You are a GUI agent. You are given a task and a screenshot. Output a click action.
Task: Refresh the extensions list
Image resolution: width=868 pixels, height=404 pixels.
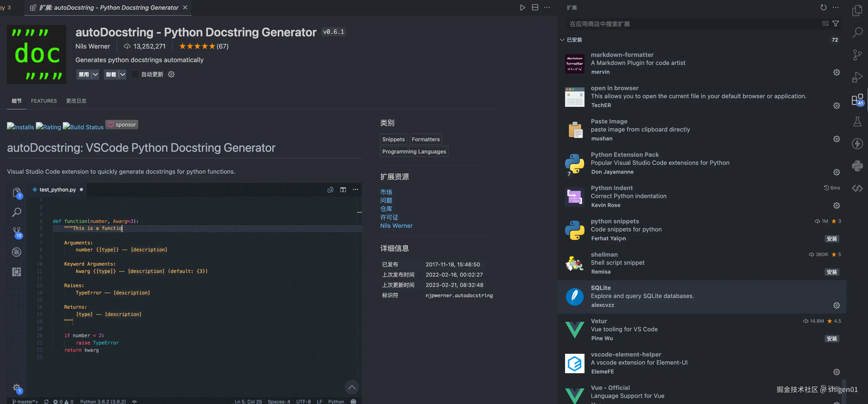(824, 7)
